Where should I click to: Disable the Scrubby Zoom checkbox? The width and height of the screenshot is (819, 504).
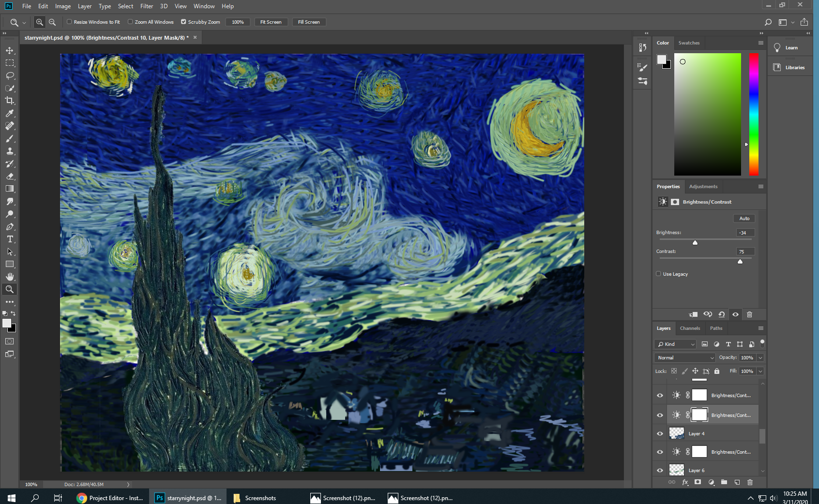point(183,22)
